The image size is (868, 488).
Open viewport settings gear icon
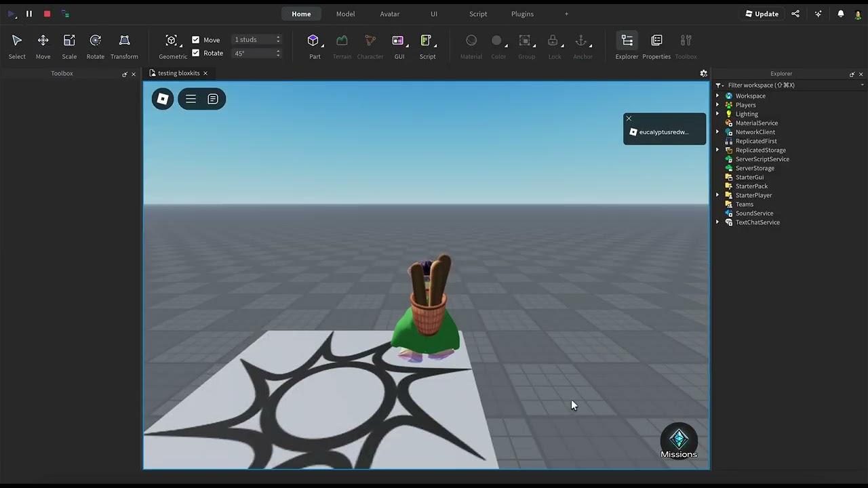coord(703,73)
